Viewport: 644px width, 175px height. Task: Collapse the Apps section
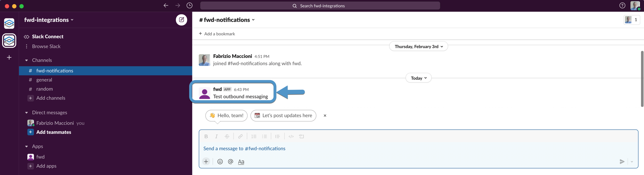(26, 147)
